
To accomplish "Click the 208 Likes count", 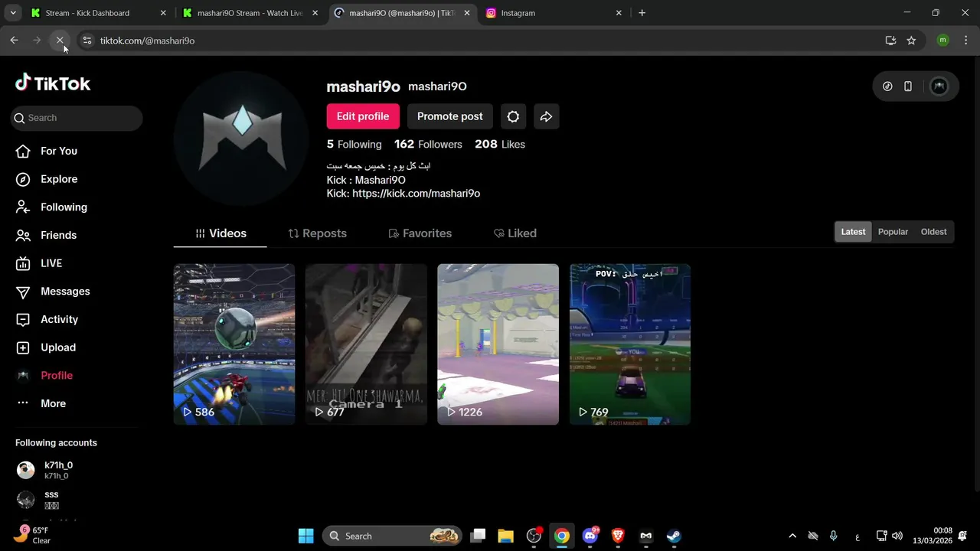I will (x=500, y=144).
